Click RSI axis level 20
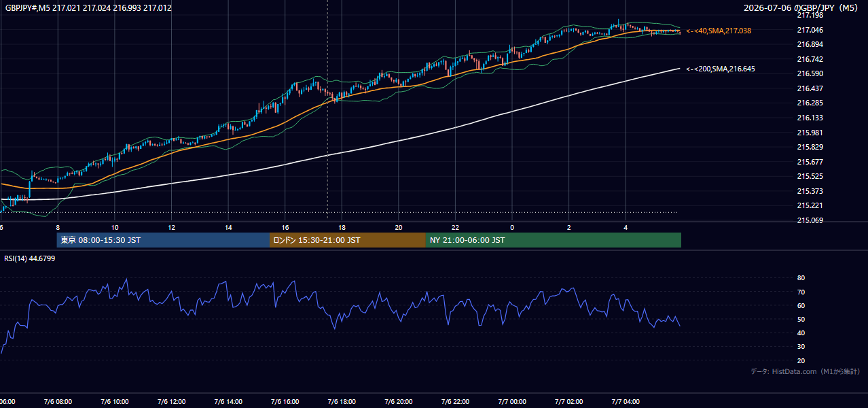The width and height of the screenshot is (868, 408). (801, 360)
